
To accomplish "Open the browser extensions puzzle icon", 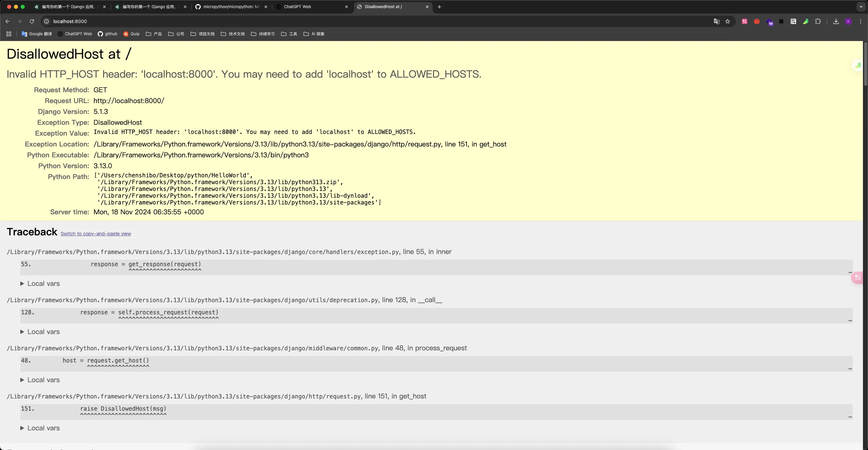I will click(x=818, y=21).
